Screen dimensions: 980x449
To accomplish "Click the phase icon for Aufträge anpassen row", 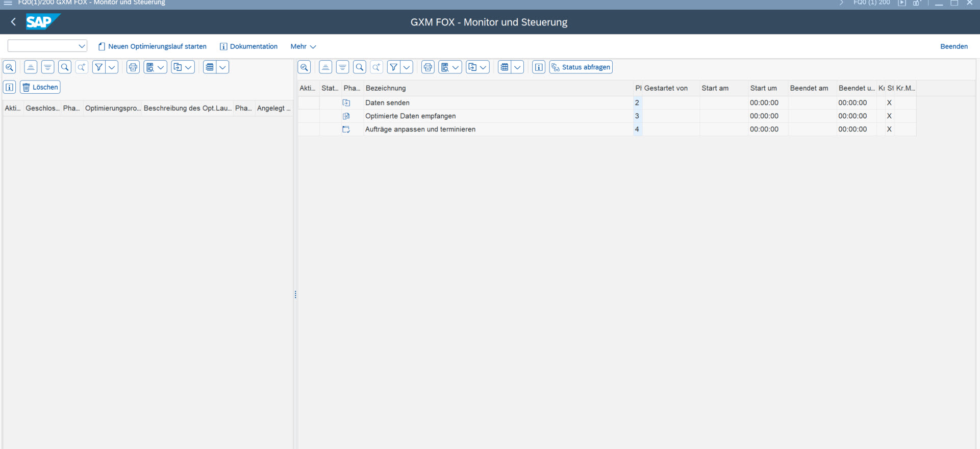I will click(346, 129).
